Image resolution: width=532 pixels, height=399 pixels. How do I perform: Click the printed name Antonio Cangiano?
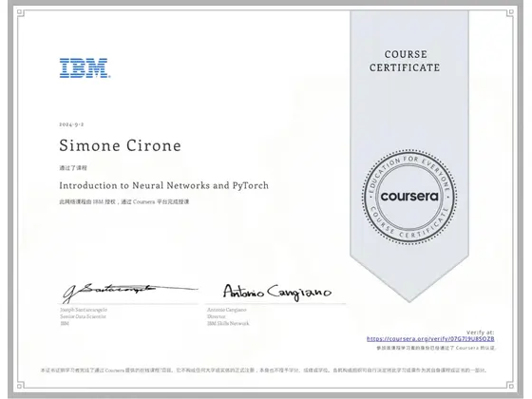[x=227, y=310]
